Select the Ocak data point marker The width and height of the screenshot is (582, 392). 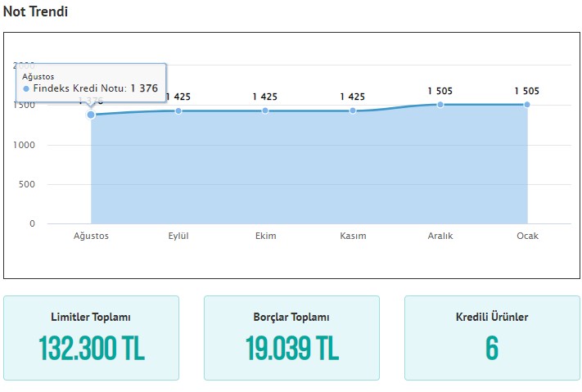point(527,105)
